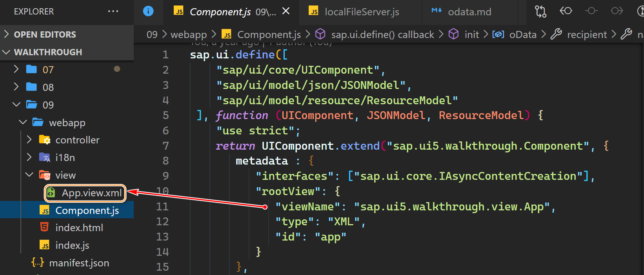Click the index.html HTML5 icon
The image size is (644, 275).
[x=45, y=228]
